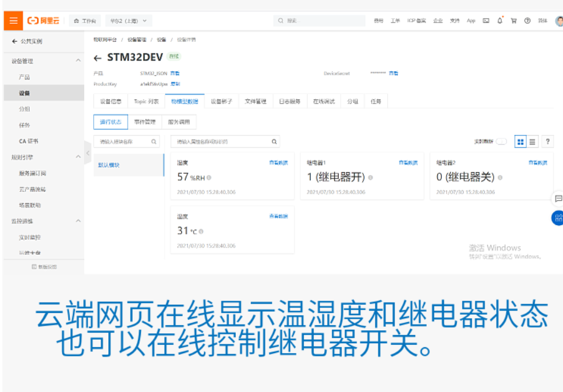Screen dimensions: 563x392
Task: Click 查看数据 on the 57 %RH card
Action: point(279,163)
